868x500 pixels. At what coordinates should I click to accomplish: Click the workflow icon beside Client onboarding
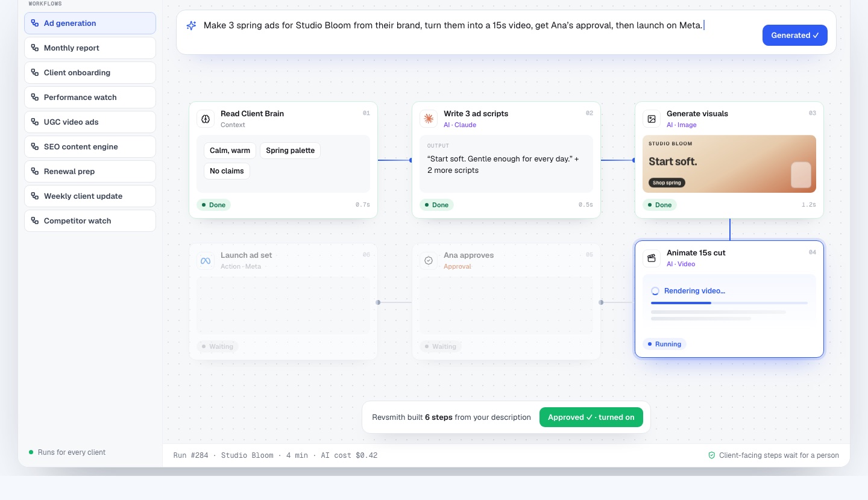point(35,72)
